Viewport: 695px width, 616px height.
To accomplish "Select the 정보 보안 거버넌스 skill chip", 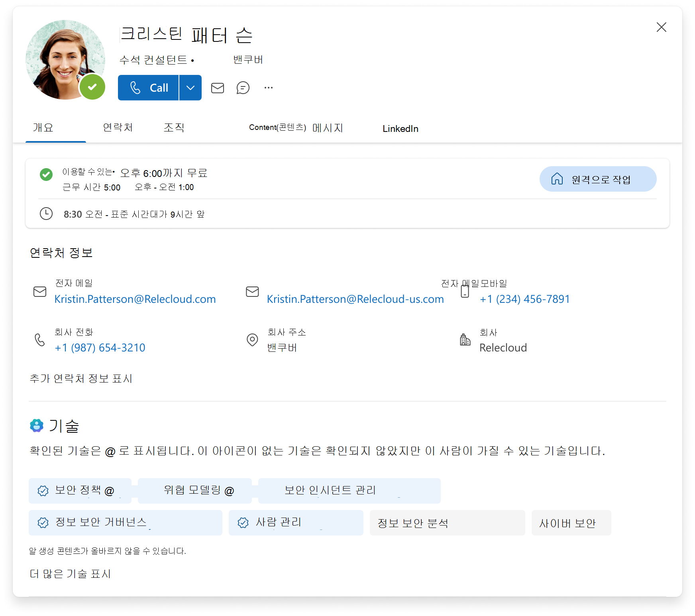I will (x=126, y=523).
